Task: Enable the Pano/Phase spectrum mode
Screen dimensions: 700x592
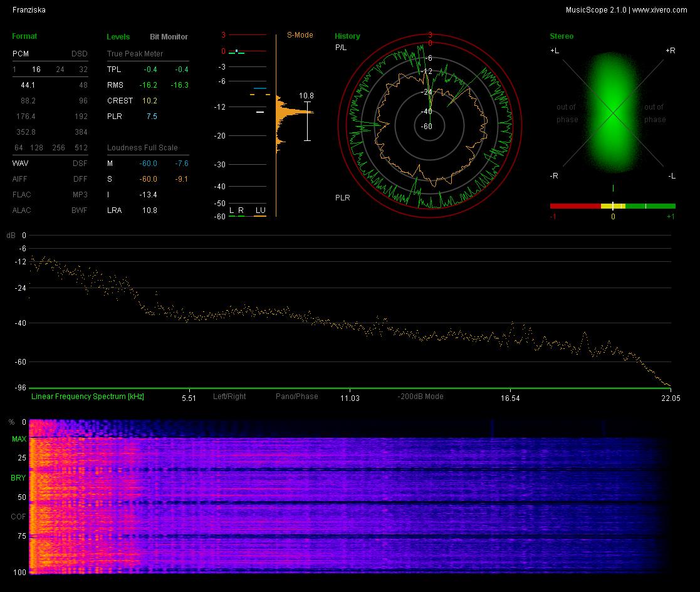Action: tap(297, 396)
